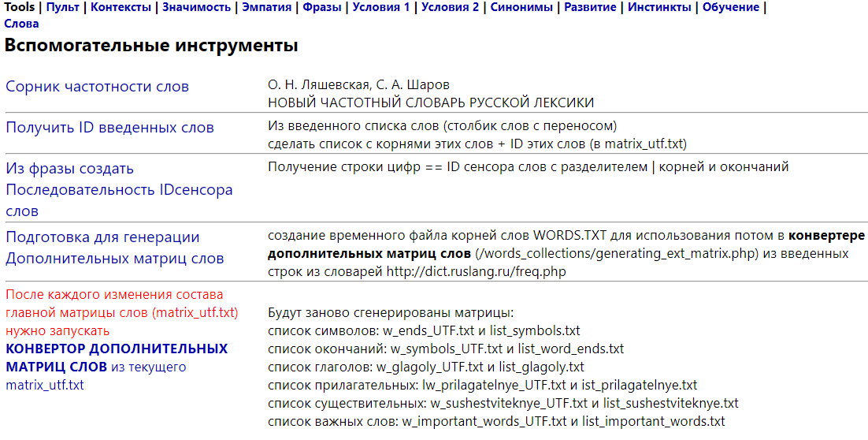
Task: Launch КОНВЕРТОР ДОПОЛНИТЕЛЬНЫХ МАТРИЦ СЛОВ link
Action: coord(117,357)
